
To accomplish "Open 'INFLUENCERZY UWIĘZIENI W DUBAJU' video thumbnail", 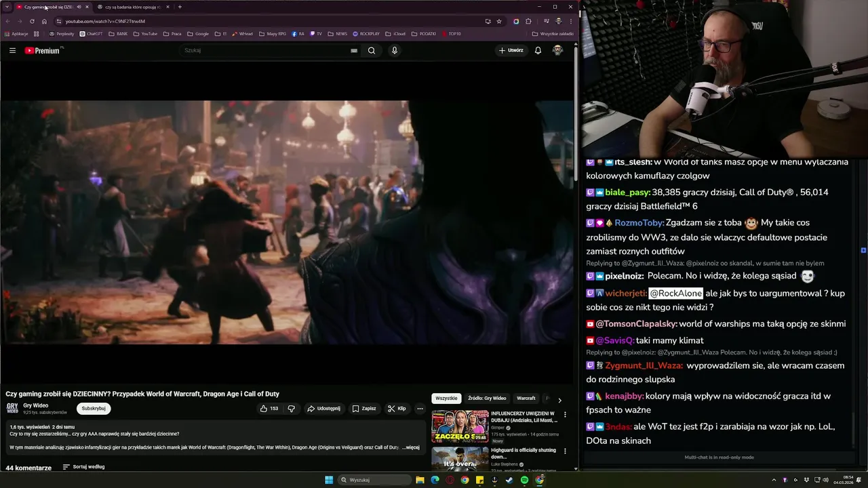I will coord(460,426).
